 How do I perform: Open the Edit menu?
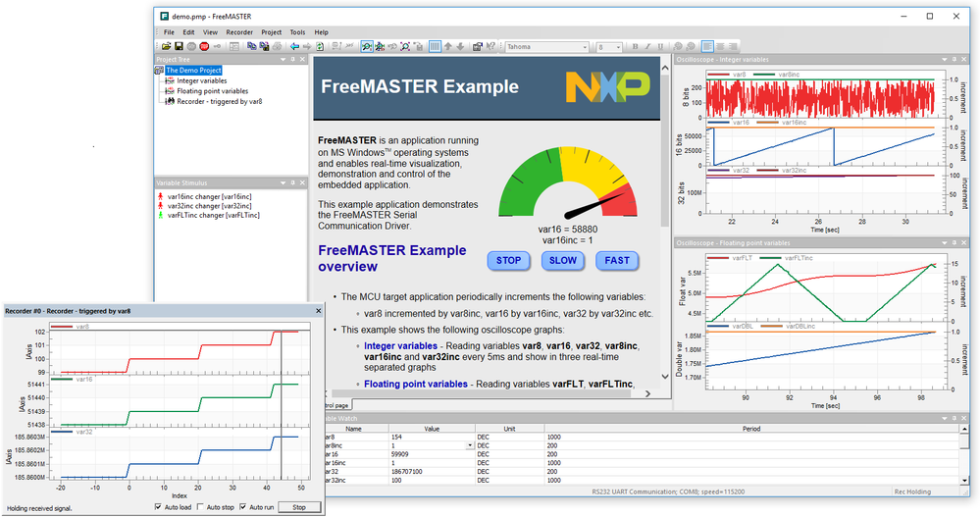tap(188, 32)
